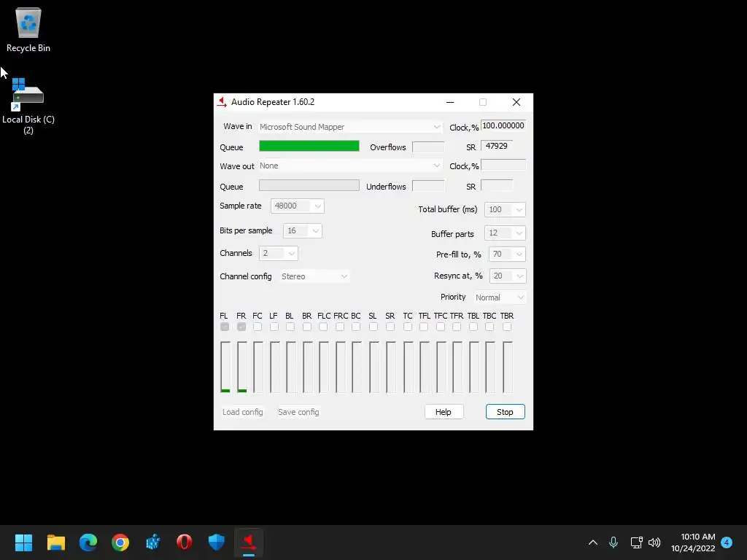Open the blue cubes app in taskbar

pyautogui.click(x=152, y=542)
